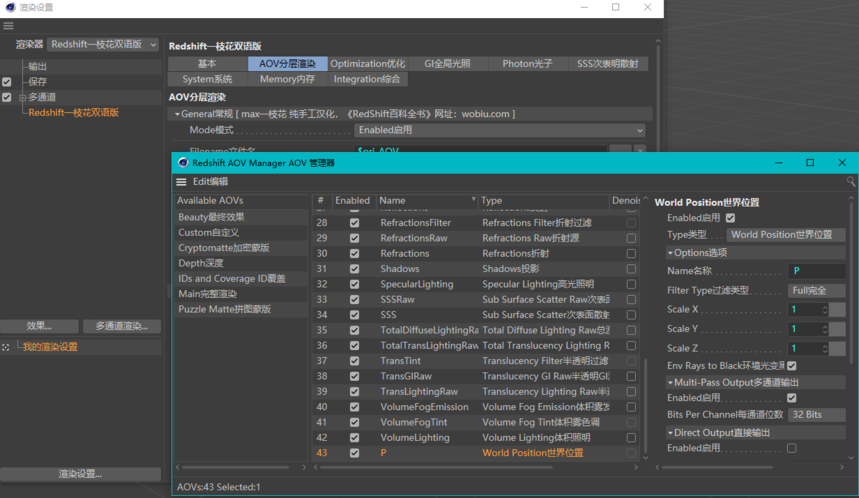The image size is (859, 498).
Task: Click search magnifier icon in AOV Manager
Action: (x=850, y=181)
